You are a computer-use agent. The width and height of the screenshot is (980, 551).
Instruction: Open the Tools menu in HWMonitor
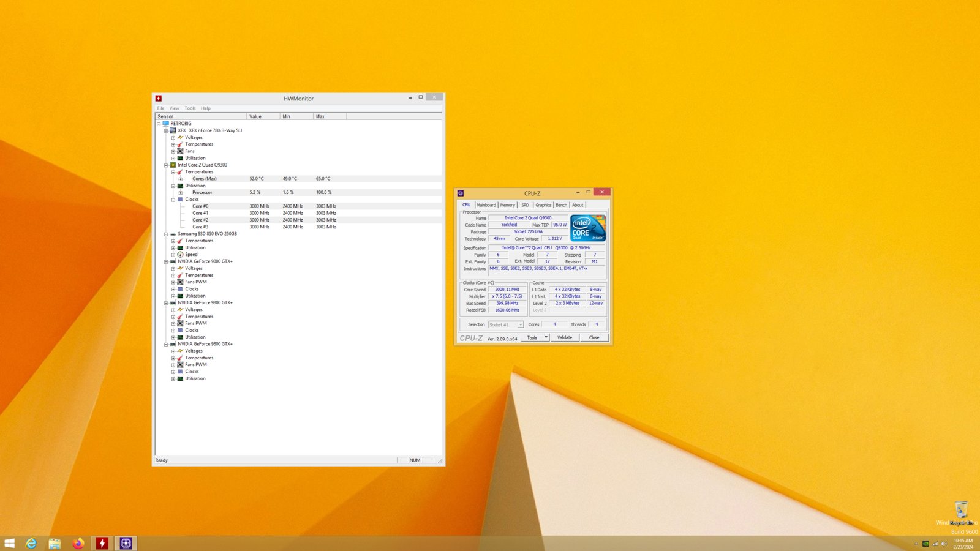pyautogui.click(x=190, y=108)
